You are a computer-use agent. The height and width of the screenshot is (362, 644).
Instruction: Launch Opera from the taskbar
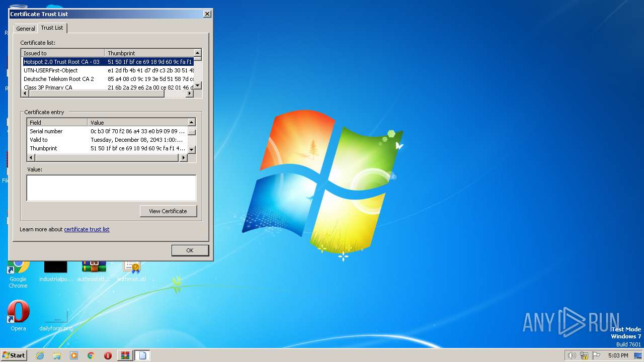pos(108,355)
